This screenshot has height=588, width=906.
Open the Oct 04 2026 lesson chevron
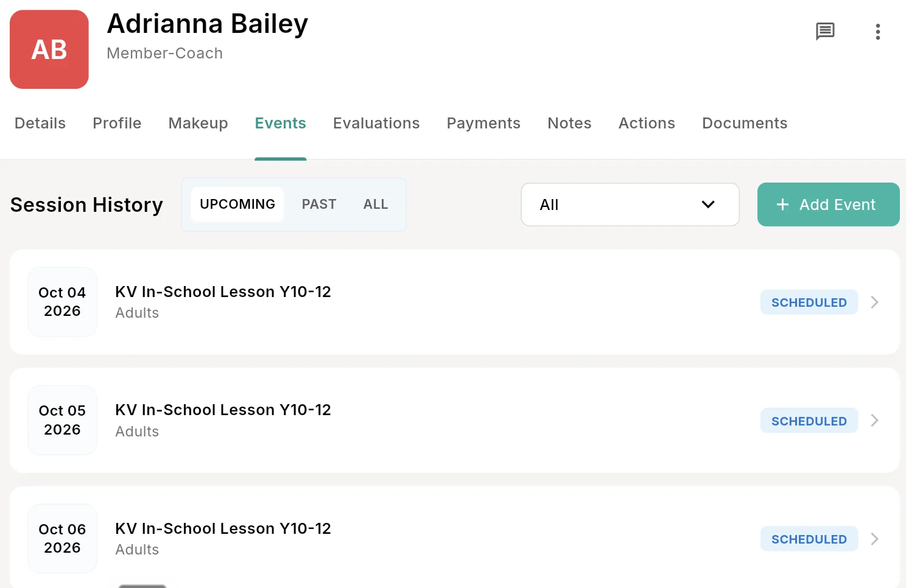pyautogui.click(x=874, y=302)
